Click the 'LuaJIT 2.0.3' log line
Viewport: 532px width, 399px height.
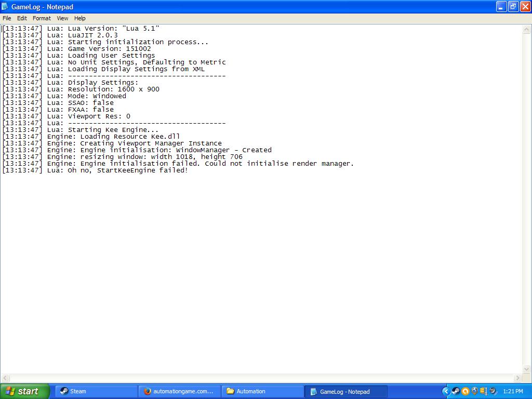[x=60, y=35]
